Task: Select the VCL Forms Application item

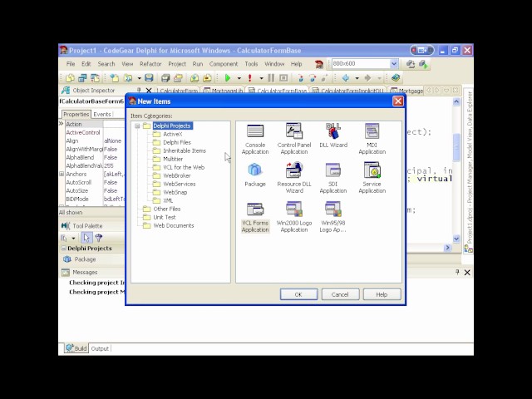Action: [255, 217]
